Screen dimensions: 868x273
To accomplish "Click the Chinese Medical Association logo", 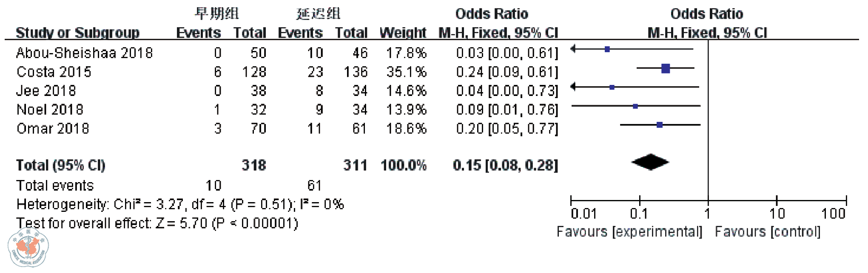I will [x=28, y=248].
